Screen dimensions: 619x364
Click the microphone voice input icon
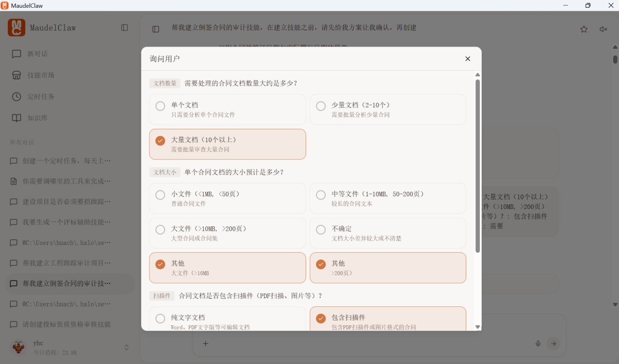(538, 344)
